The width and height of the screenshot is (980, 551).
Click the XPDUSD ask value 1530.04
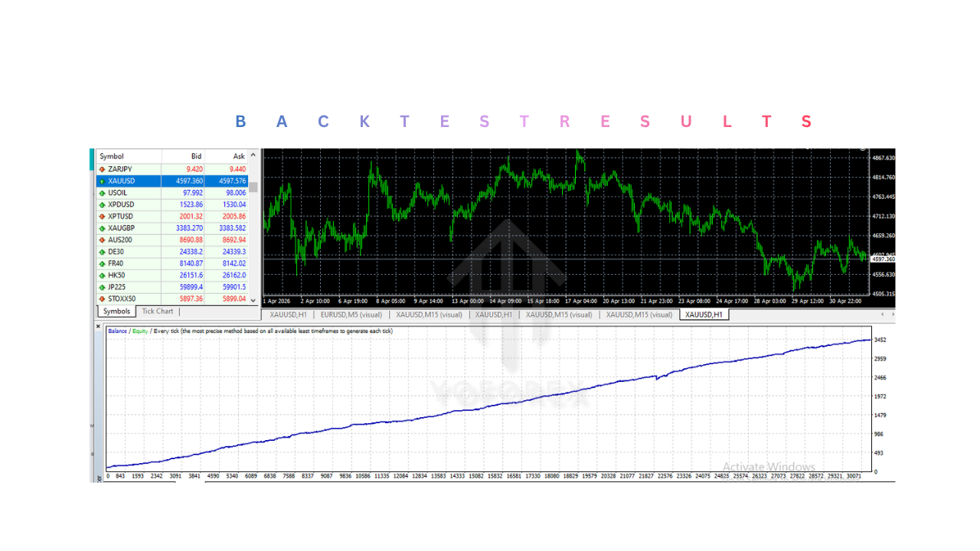(234, 205)
